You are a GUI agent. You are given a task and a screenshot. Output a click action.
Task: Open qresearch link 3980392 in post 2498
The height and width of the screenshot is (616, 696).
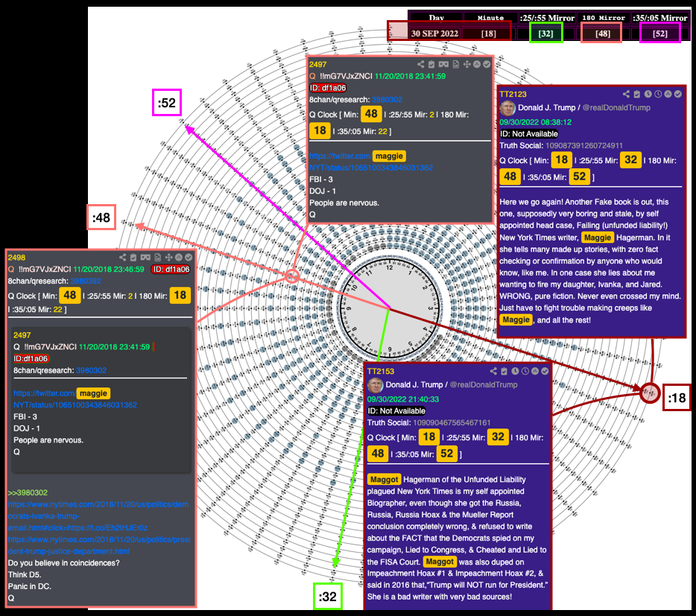[x=86, y=281]
